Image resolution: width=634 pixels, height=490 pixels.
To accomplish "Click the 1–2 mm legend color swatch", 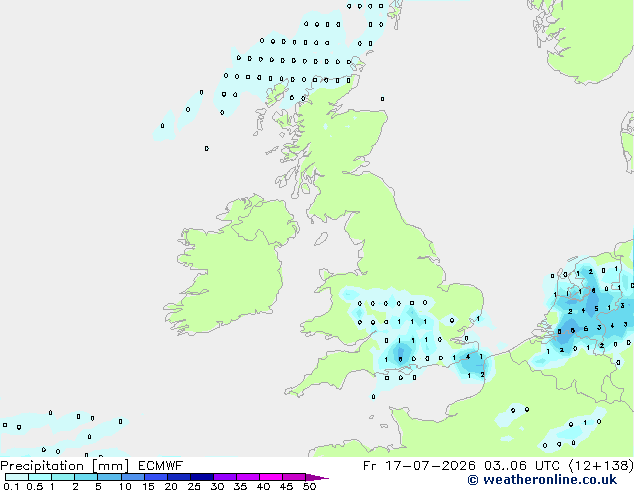I will point(63,477).
